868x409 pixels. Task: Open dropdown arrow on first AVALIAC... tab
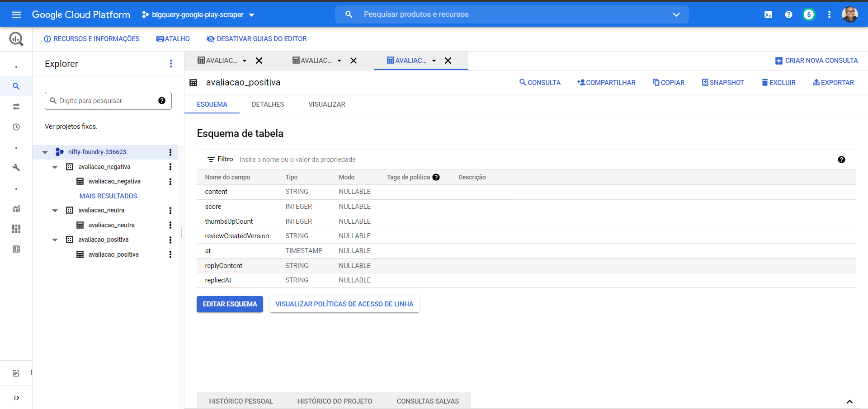[245, 61]
